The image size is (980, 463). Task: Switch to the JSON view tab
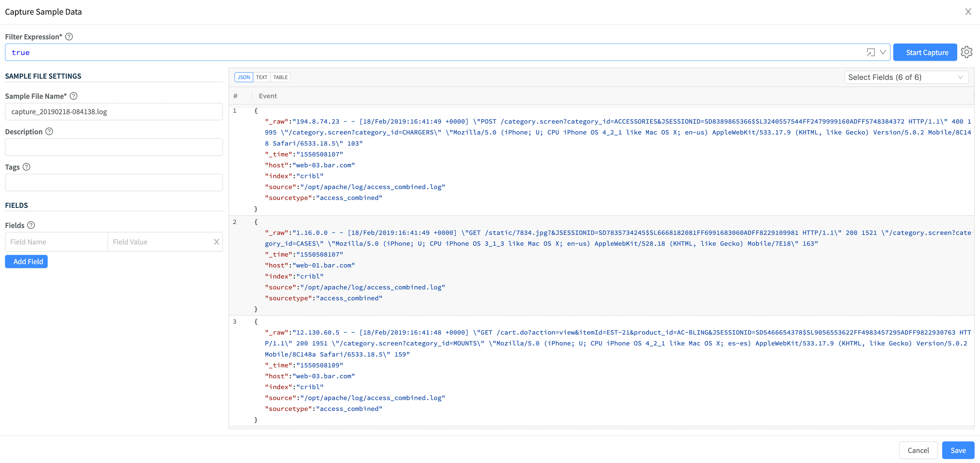tap(243, 77)
